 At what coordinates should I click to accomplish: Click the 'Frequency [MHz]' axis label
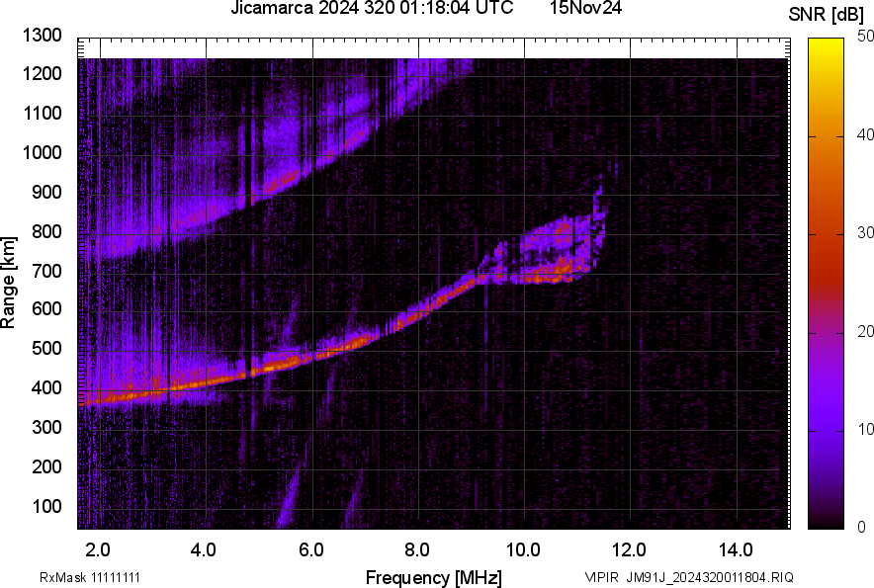point(434,577)
